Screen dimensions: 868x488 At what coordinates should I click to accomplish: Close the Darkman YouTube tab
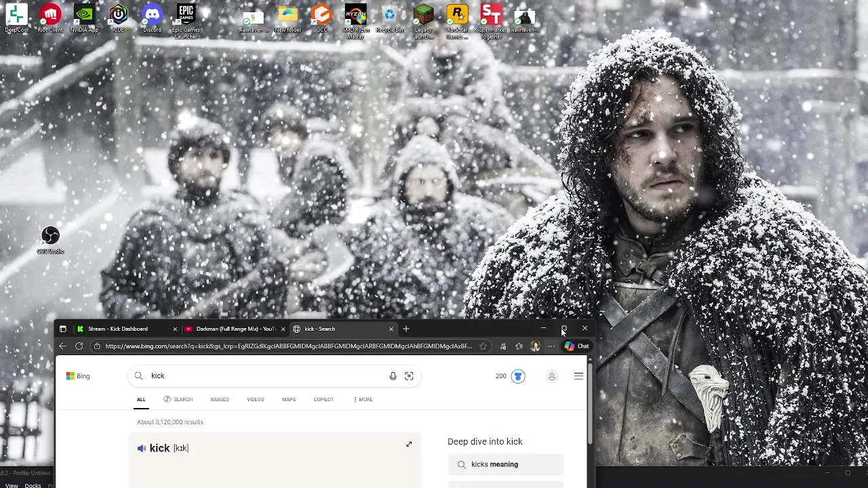tap(283, 329)
